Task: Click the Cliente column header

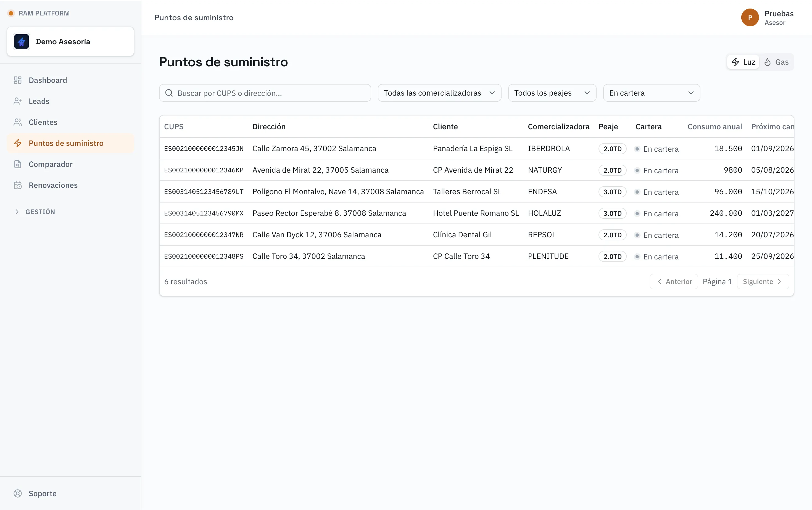Action: (445, 127)
